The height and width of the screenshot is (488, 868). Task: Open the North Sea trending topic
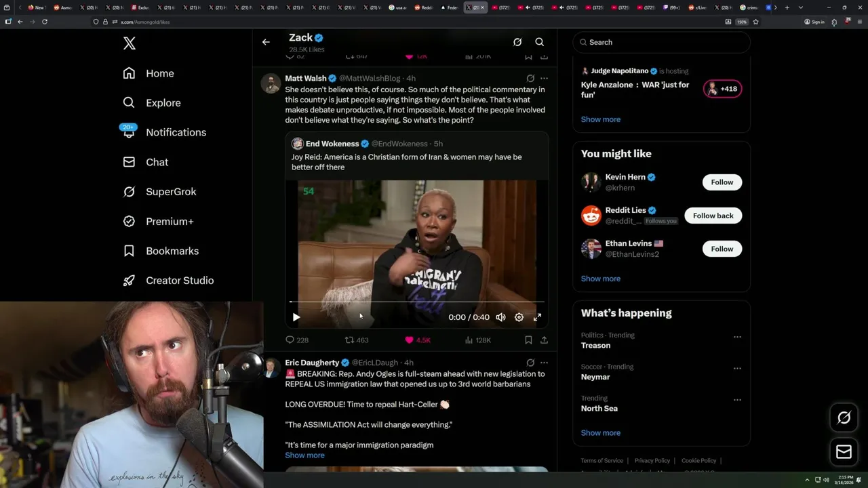(x=599, y=409)
